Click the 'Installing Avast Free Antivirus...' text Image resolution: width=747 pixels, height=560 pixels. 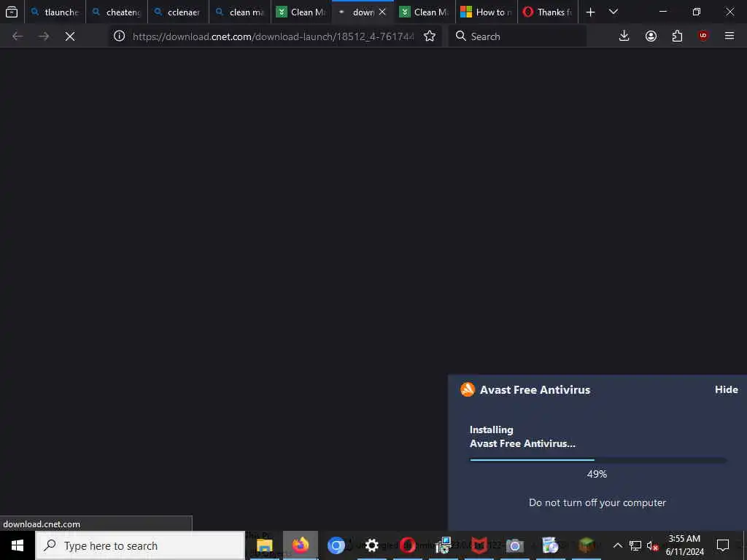pyautogui.click(x=522, y=437)
